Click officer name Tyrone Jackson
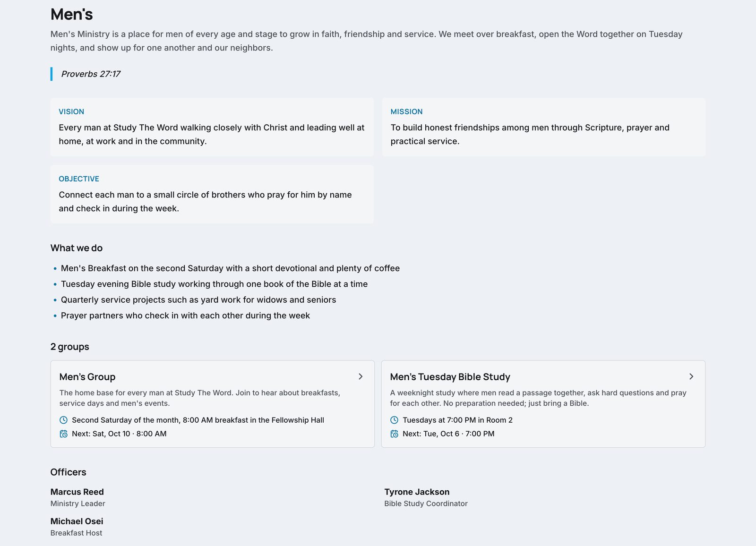Screen dimensions: 756x546 coord(417,492)
